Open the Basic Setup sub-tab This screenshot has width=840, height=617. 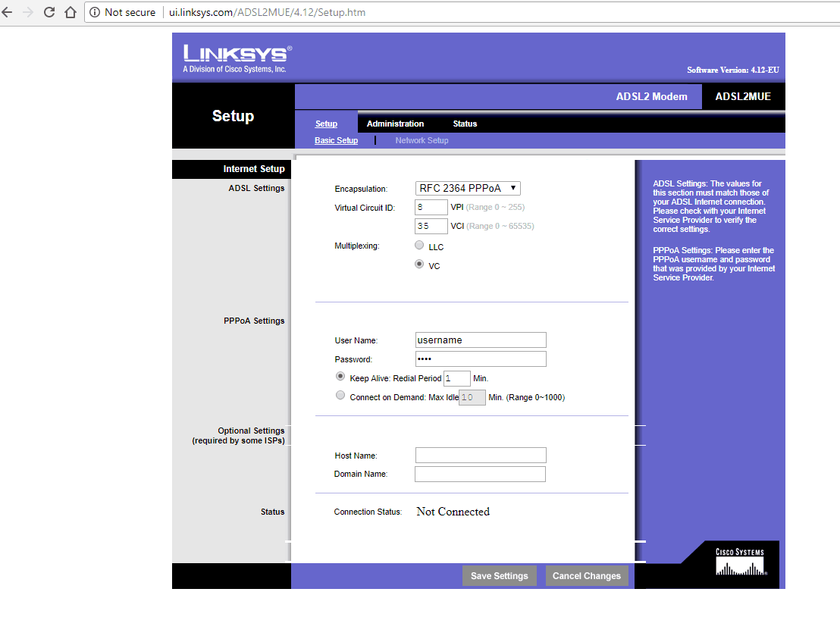pyautogui.click(x=337, y=140)
